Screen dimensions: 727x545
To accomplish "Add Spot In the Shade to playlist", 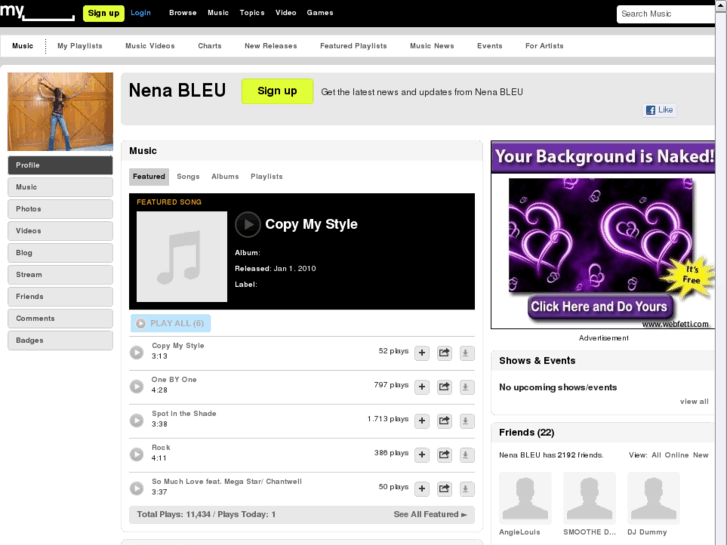I will tap(422, 421).
